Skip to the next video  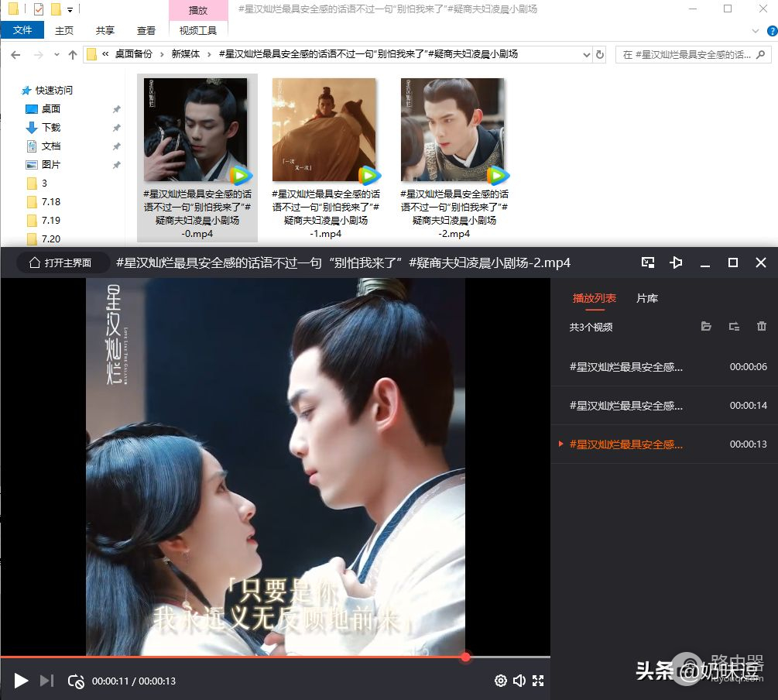pyautogui.click(x=46, y=681)
